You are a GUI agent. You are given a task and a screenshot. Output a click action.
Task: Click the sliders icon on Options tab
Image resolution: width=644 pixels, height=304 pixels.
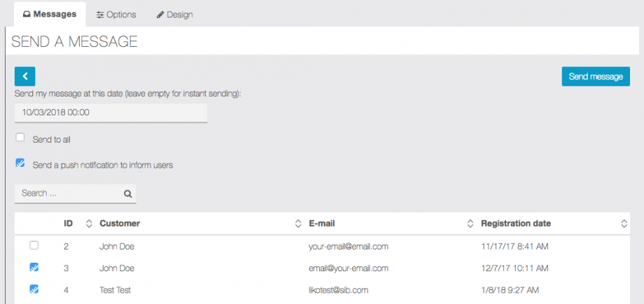click(x=101, y=15)
